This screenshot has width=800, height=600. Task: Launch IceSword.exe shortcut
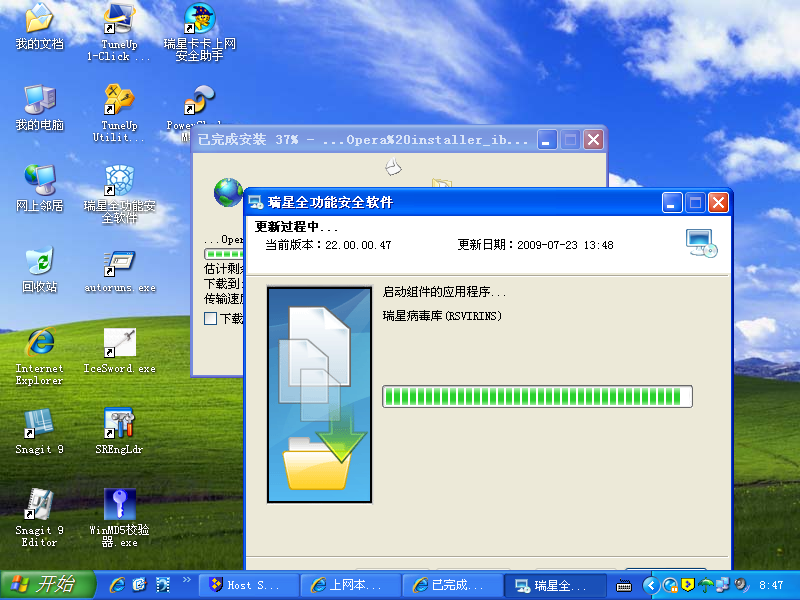tap(120, 352)
